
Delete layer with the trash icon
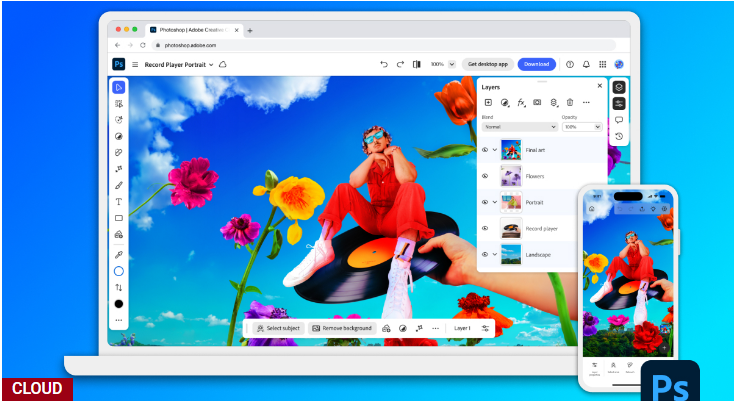pyautogui.click(x=570, y=102)
